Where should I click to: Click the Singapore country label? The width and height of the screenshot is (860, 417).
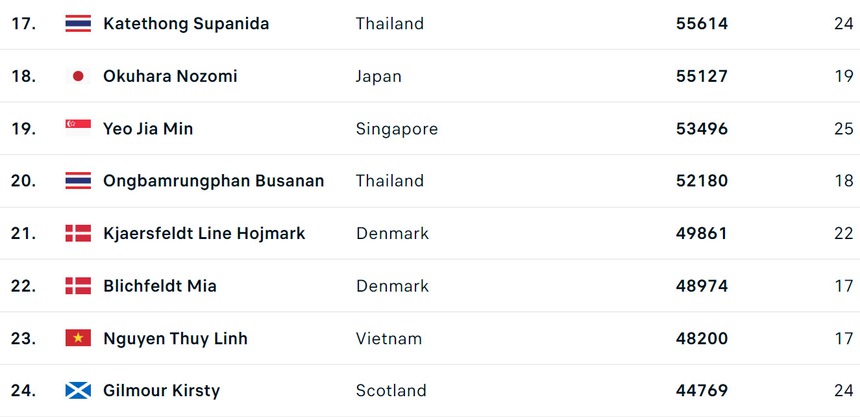pyautogui.click(x=397, y=129)
